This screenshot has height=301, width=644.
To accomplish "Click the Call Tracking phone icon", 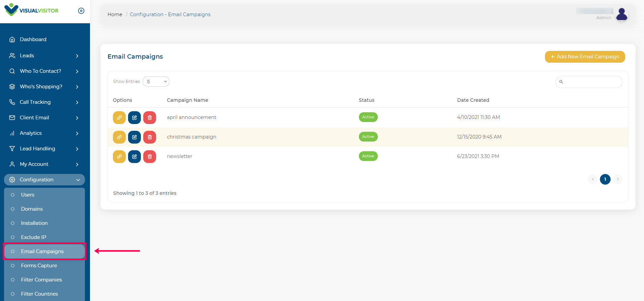I will [x=12, y=102].
